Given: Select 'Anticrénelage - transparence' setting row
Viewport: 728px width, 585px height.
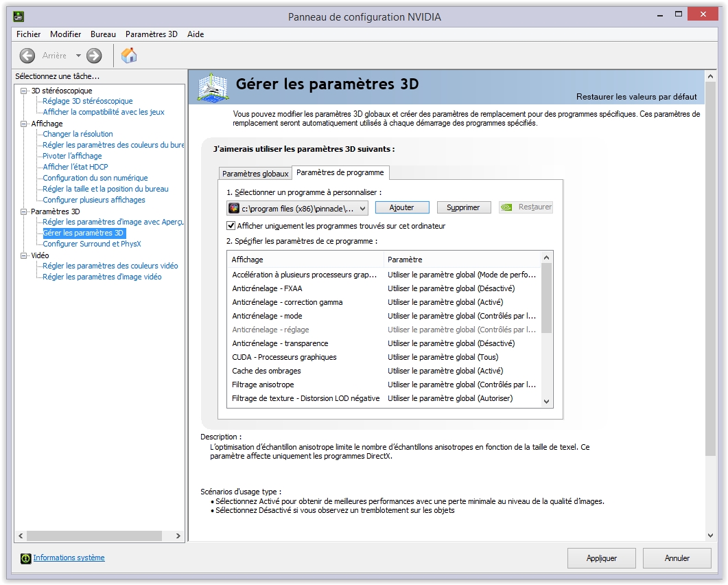Looking at the screenshot, I should tap(384, 343).
